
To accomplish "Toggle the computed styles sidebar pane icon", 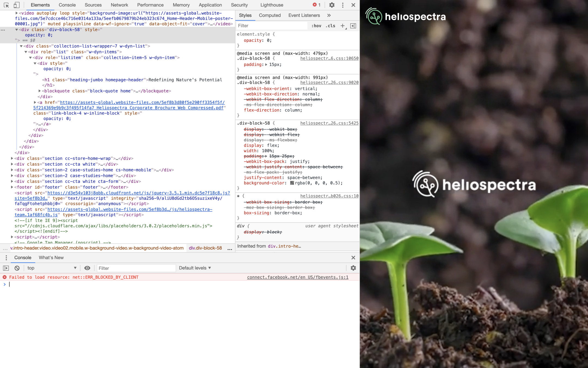I will [x=353, y=26].
